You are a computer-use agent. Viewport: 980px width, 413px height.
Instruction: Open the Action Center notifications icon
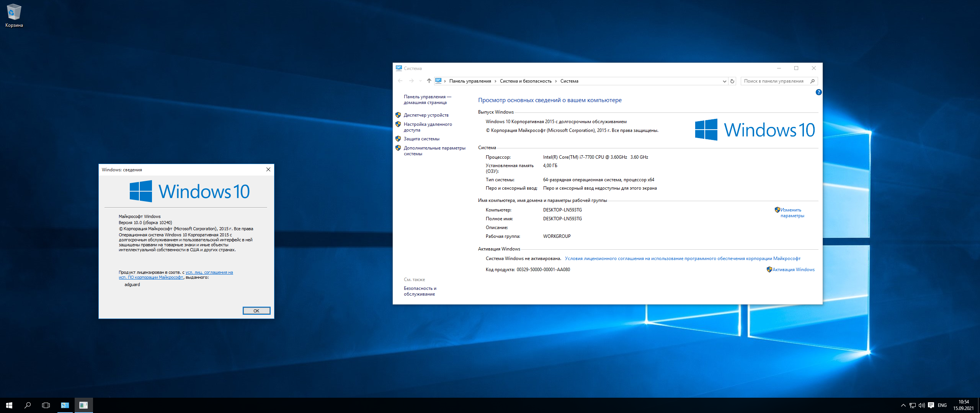[931, 405]
